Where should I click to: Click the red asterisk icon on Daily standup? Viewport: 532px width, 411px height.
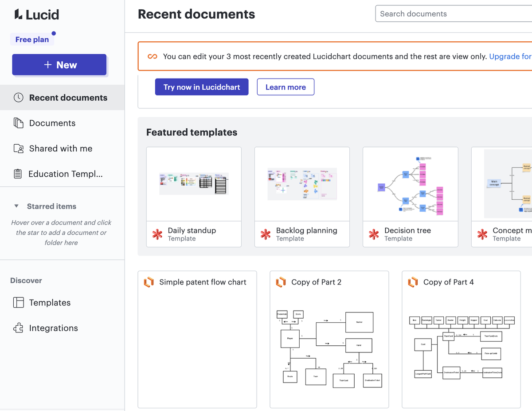157,234
